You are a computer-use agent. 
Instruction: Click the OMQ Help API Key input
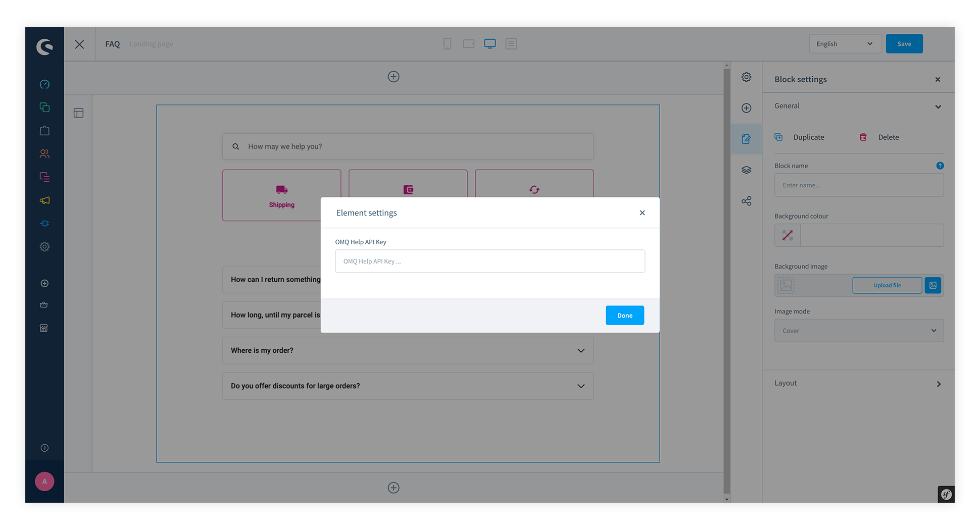(x=490, y=261)
